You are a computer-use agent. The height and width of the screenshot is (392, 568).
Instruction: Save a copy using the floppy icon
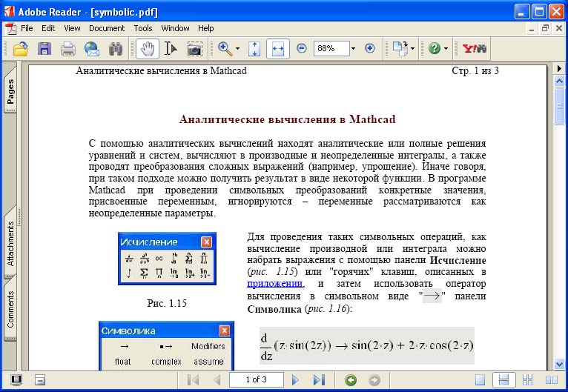click(44, 48)
